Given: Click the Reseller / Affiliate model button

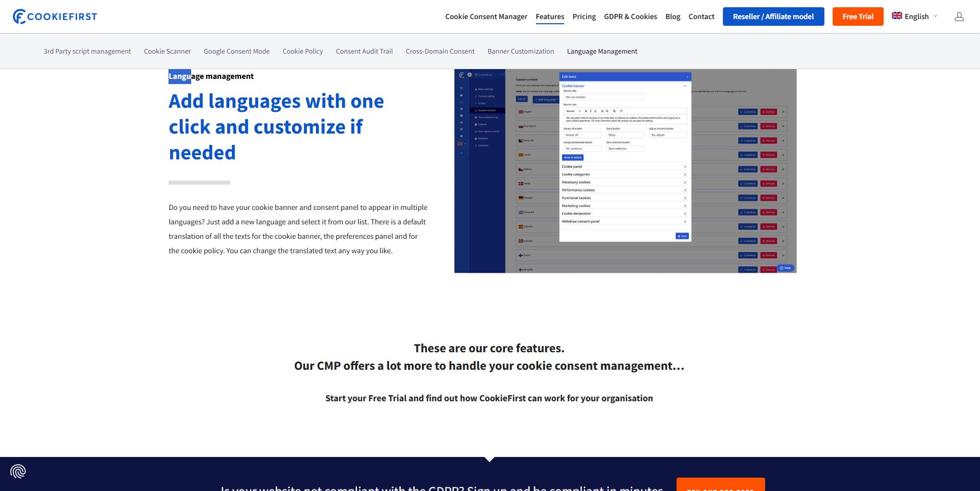Looking at the screenshot, I should (773, 17).
